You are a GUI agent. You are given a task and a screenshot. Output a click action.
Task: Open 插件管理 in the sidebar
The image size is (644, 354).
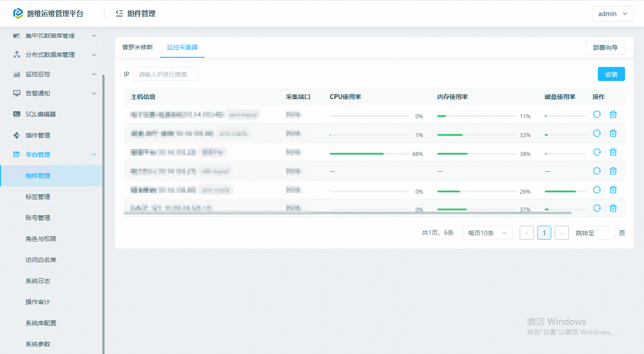tap(38, 135)
